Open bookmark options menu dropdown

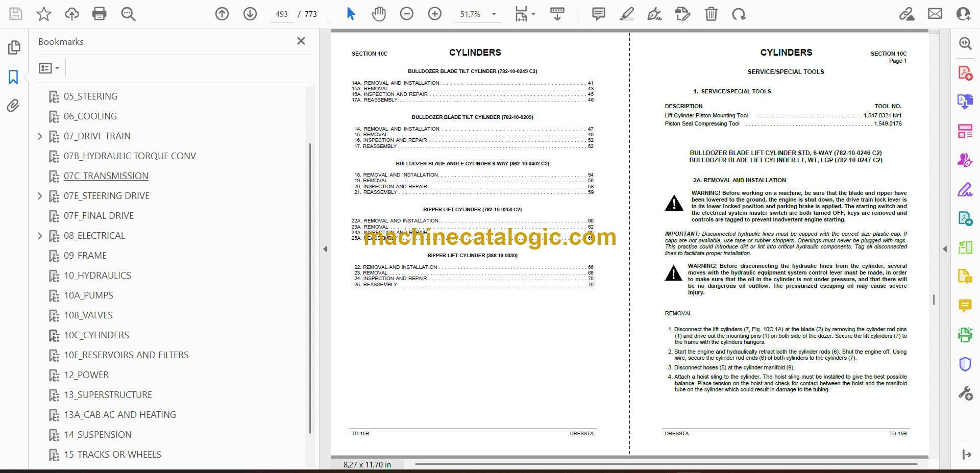pos(49,68)
